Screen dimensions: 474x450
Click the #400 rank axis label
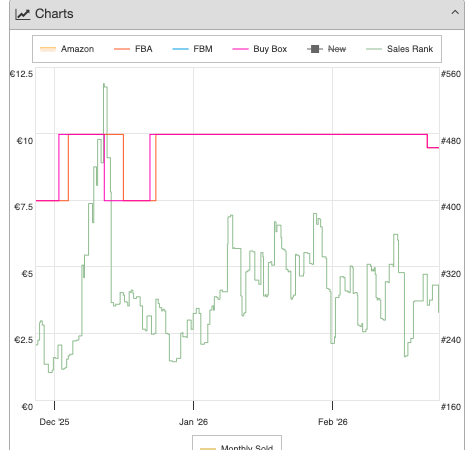click(451, 207)
